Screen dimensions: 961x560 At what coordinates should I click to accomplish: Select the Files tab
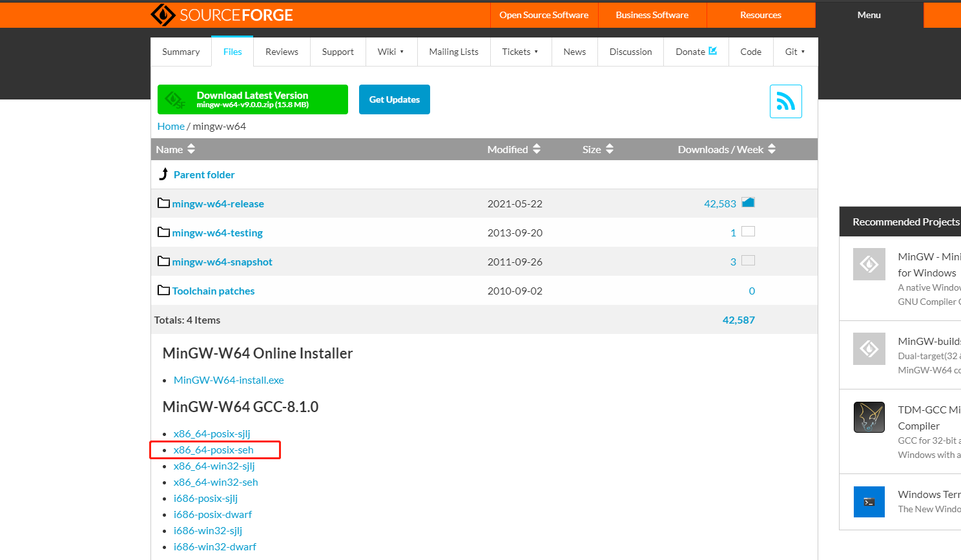(x=232, y=52)
